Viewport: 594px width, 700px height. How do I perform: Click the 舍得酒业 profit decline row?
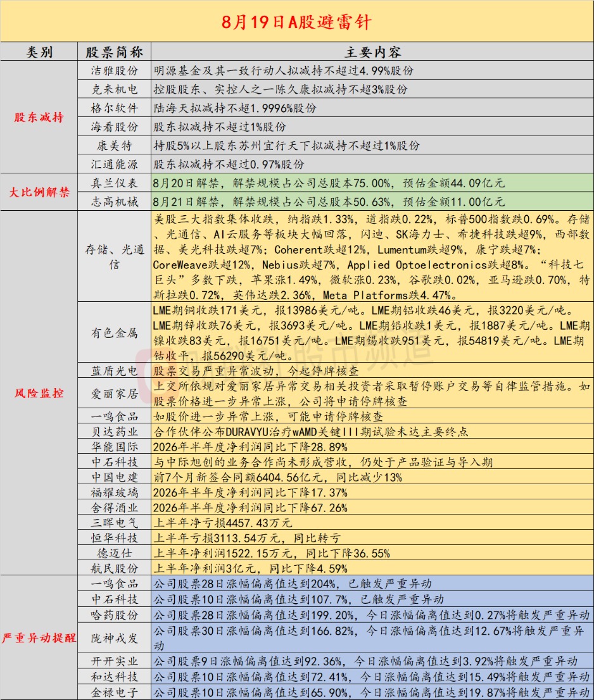(x=372, y=507)
